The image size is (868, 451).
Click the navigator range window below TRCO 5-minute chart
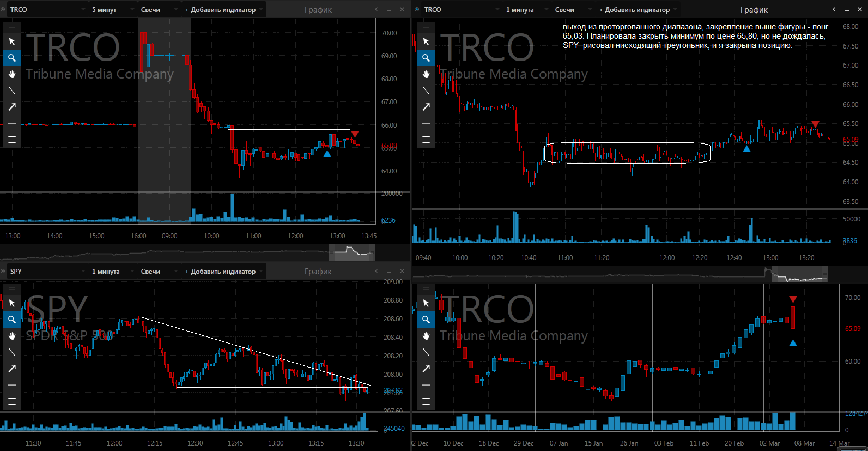(x=352, y=252)
